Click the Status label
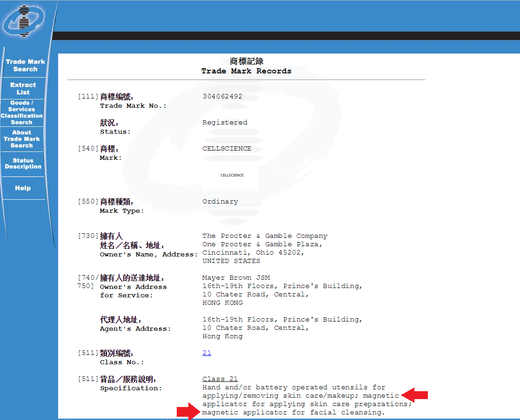520x420 pixels. pos(115,131)
